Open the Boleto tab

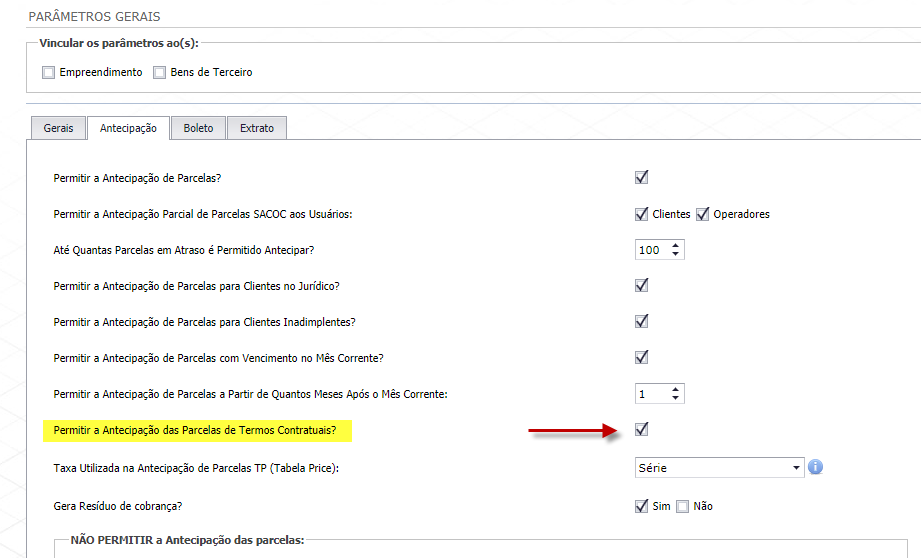coord(198,128)
